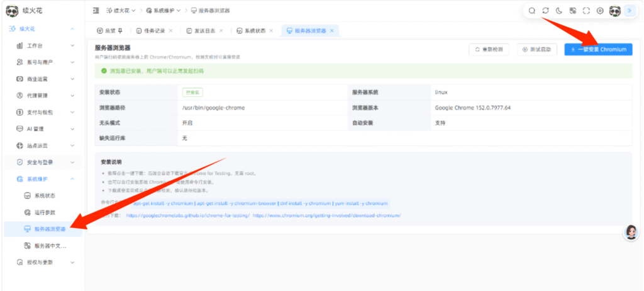Click the panda avatar in top toolbar
Screen dimensions: 644x291
614,11
